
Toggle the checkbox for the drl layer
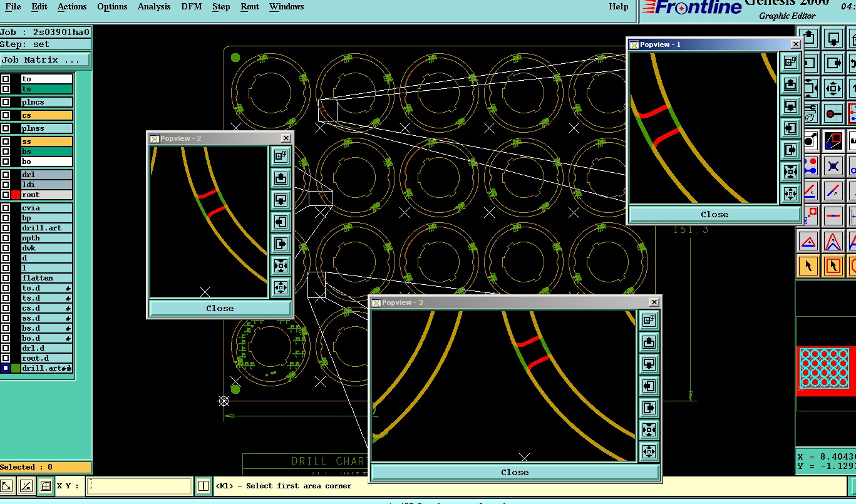6,175
